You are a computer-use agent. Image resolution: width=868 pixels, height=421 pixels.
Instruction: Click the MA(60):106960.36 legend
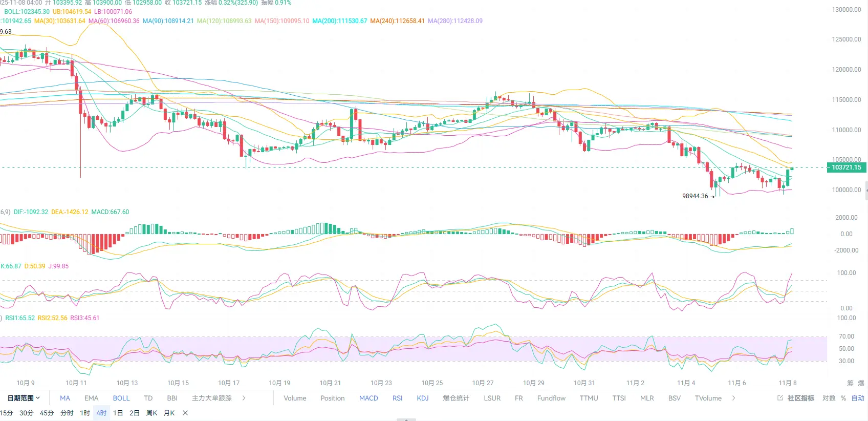point(114,21)
